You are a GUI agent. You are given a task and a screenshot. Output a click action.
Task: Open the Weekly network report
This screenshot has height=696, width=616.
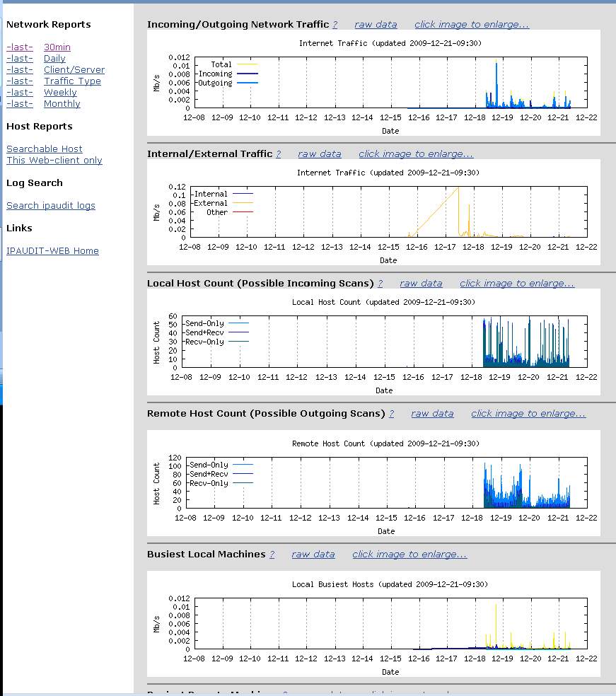pyautogui.click(x=60, y=93)
